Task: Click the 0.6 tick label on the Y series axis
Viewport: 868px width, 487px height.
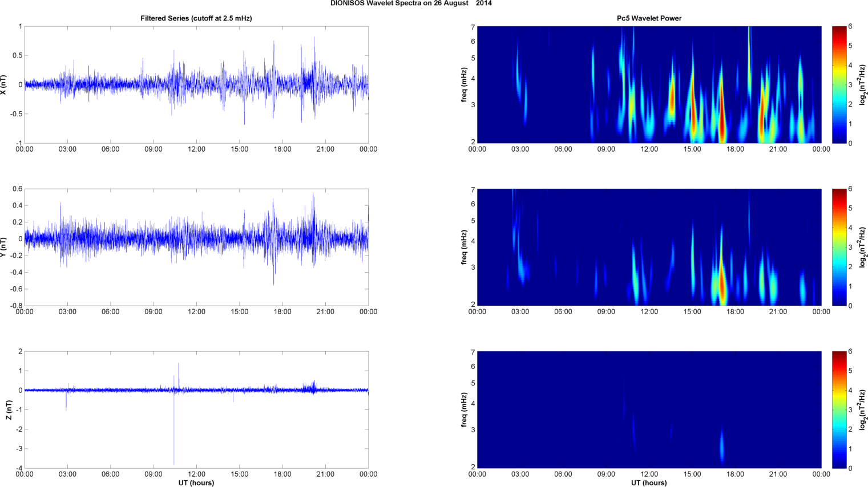Action: tap(17, 189)
